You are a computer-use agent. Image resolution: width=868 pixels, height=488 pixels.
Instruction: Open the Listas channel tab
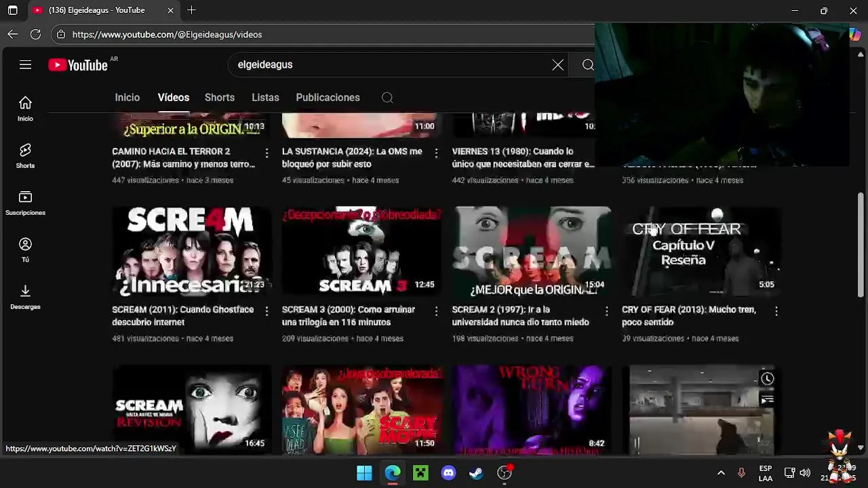coord(265,98)
